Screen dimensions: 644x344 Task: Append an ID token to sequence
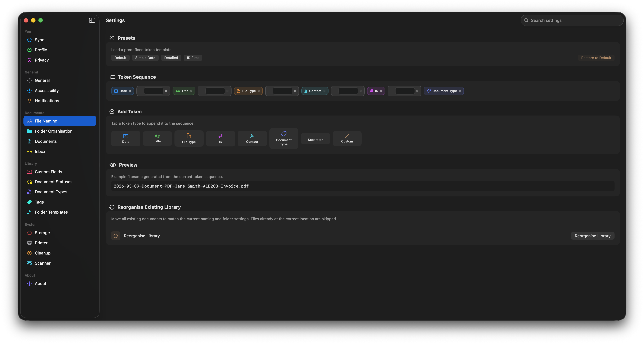[x=220, y=138]
